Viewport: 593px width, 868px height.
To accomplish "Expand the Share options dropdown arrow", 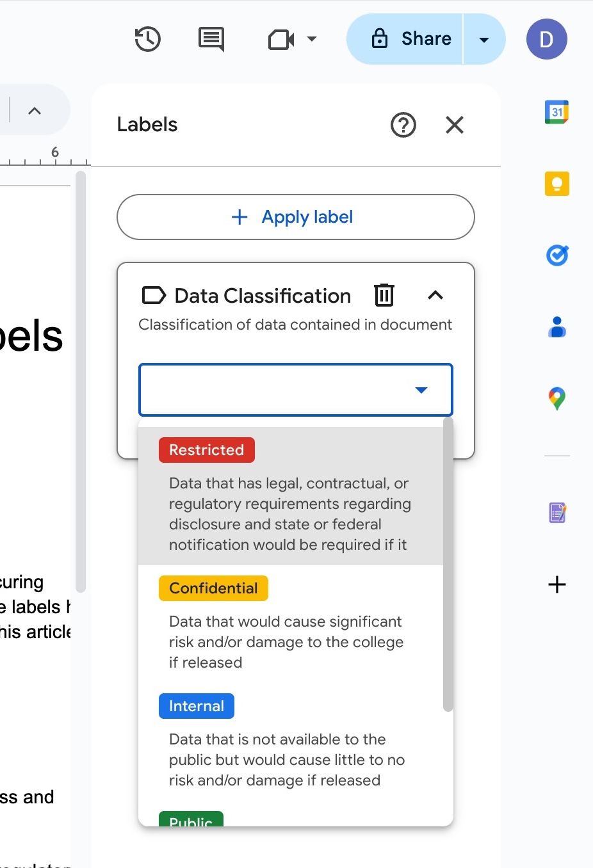I will (484, 40).
